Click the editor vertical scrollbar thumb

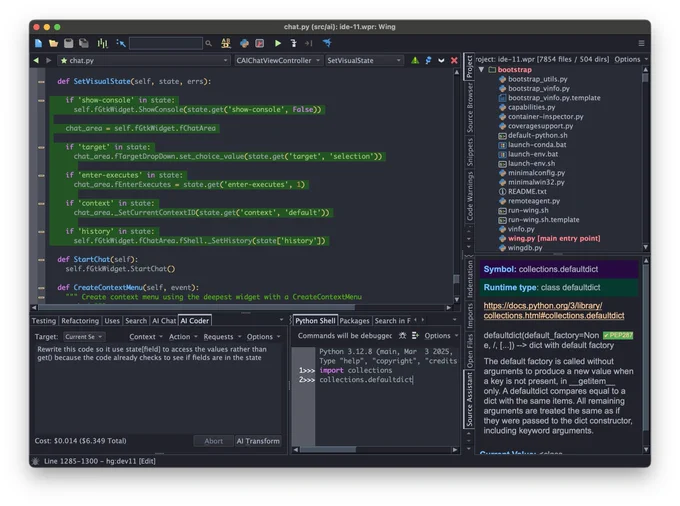tap(456, 279)
